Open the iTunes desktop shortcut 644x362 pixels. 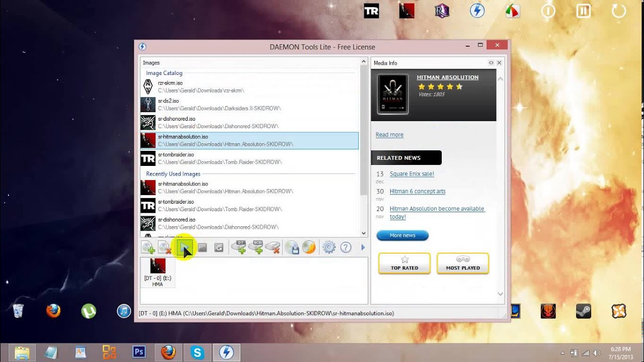pos(124,311)
